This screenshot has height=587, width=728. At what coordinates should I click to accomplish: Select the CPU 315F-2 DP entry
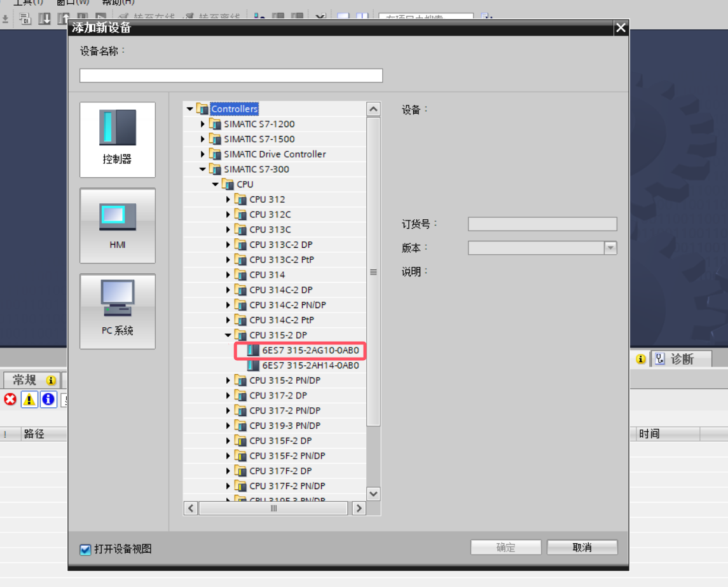coord(280,440)
